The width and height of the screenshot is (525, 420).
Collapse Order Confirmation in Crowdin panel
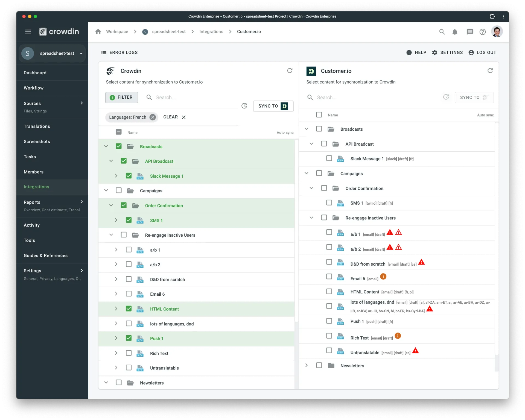click(111, 205)
